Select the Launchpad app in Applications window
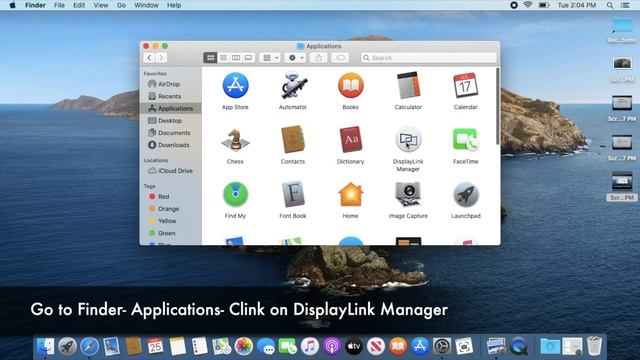640x360 pixels. coord(466,194)
